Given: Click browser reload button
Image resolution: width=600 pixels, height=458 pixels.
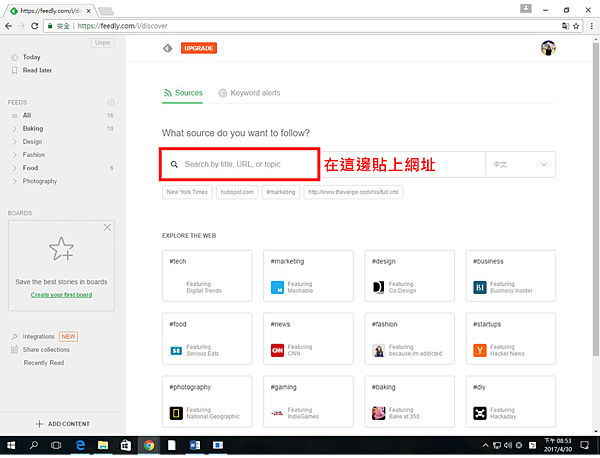Looking at the screenshot, I should pos(34,26).
